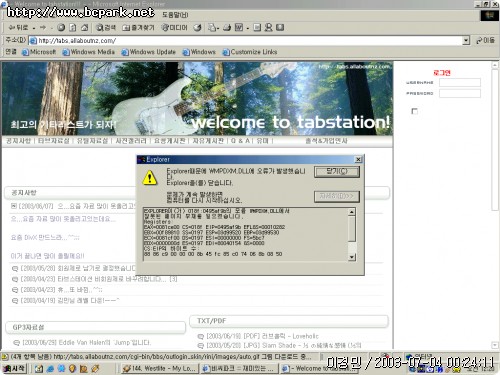500x375 pixels.
Task: Open 자유게시판 in site navigation
Action: [208, 141]
